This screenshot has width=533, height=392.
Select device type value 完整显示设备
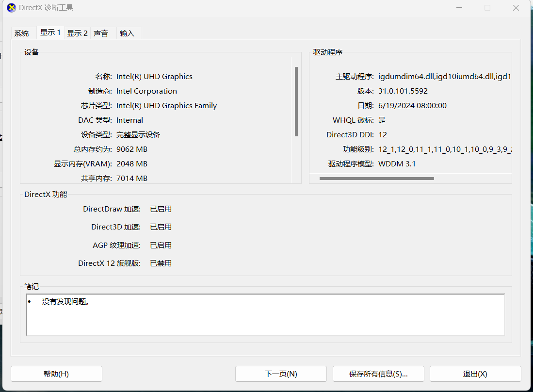coord(138,135)
